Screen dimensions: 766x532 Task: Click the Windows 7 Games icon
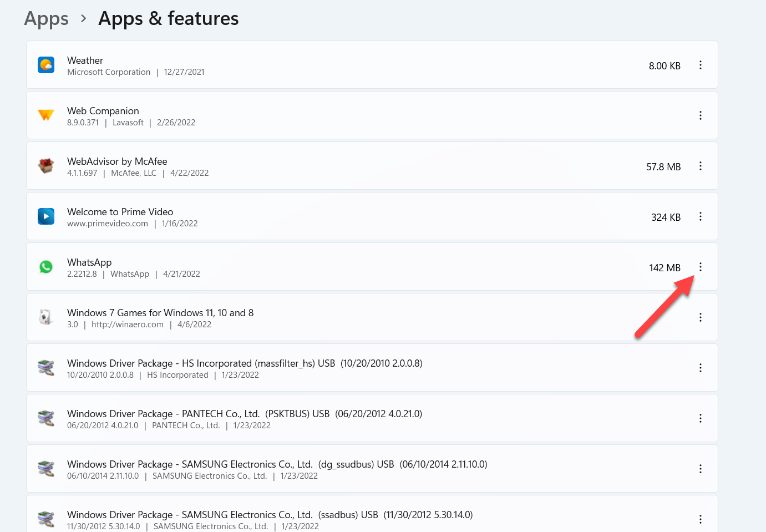pos(46,317)
